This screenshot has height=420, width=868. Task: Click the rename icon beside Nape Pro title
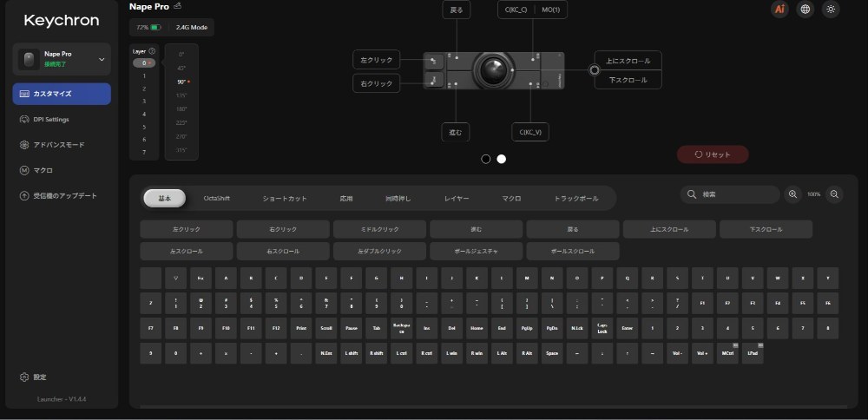(178, 6)
